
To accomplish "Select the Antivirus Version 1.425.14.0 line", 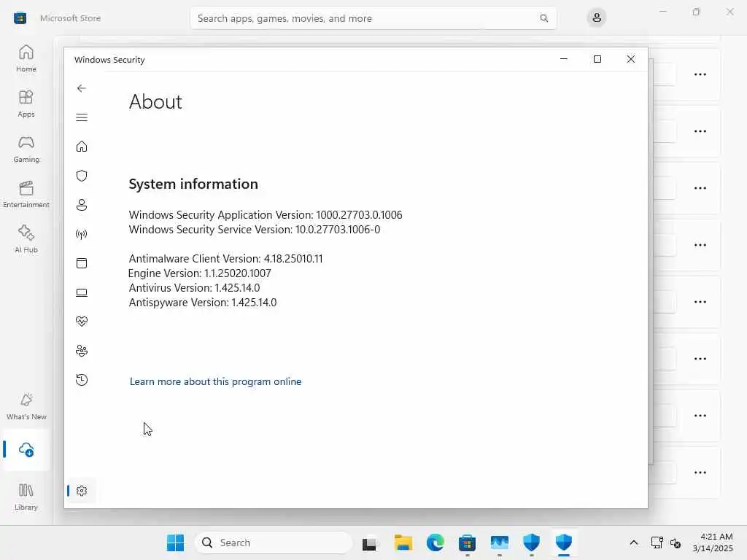I will pos(194,287).
